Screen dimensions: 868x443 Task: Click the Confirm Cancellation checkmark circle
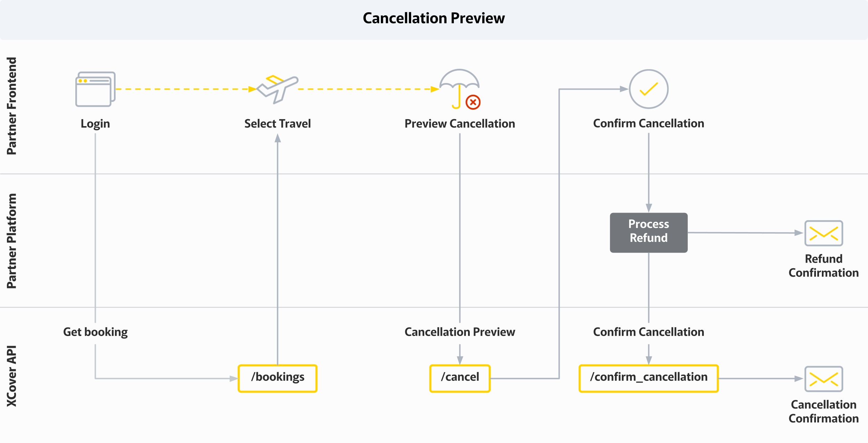click(649, 89)
